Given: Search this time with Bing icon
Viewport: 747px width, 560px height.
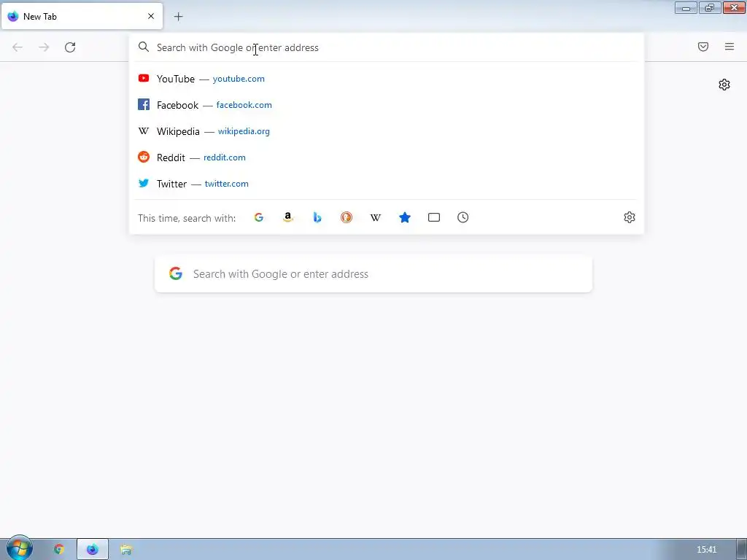Looking at the screenshot, I should [x=317, y=217].
